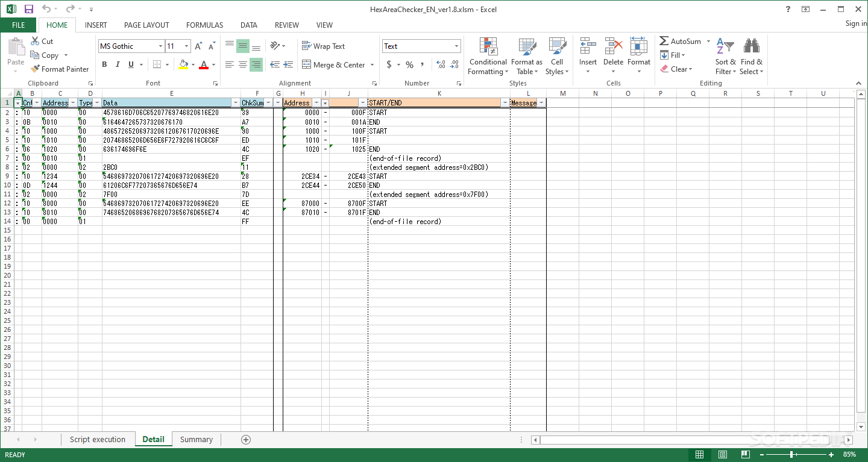
Task: Click the Insert cells icon
Action: point(588,46)
